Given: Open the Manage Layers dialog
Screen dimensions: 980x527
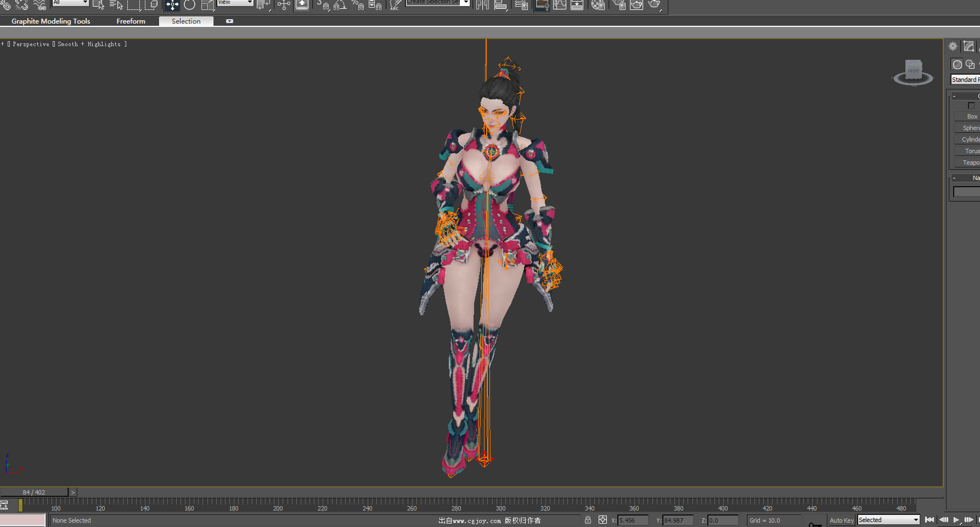Looking at the screenshot, I should [521, 5].
